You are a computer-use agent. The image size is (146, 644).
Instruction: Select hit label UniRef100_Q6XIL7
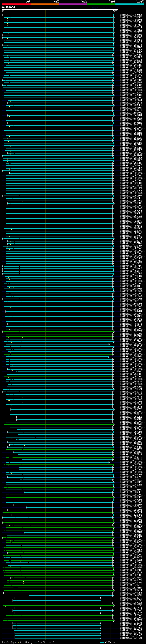pyautogui.click(x=131, y=58)
